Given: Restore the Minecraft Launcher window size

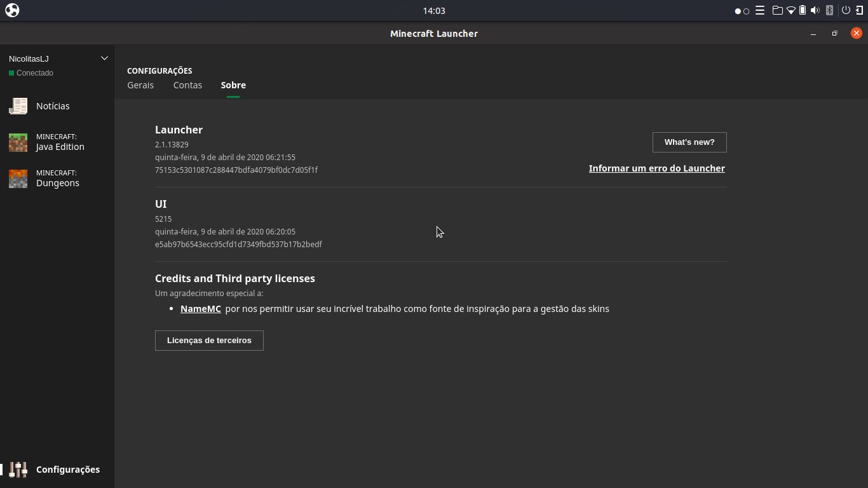Looking at the screenshot, I should [835, 33].
